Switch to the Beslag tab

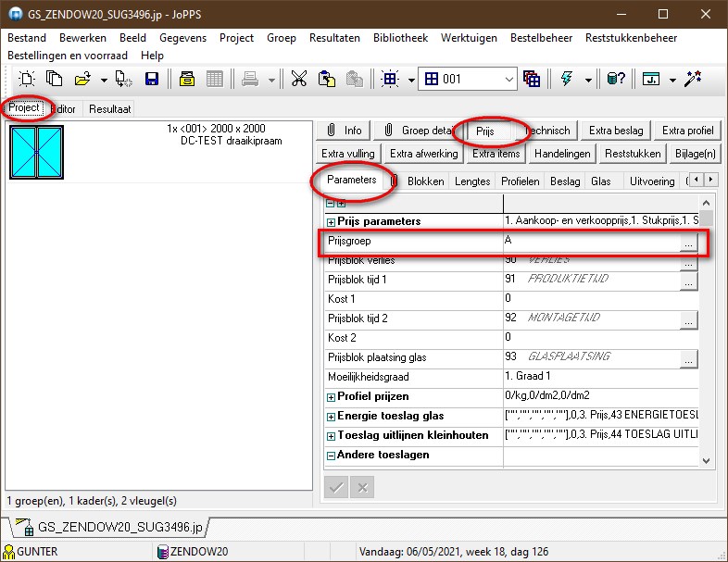click(565, 181)
